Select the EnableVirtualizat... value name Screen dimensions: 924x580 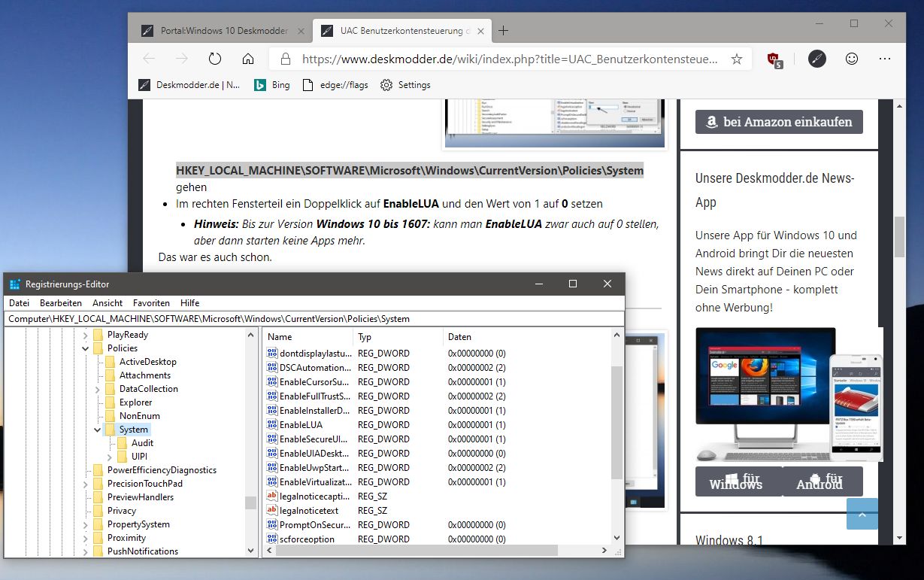click(315, 482)
